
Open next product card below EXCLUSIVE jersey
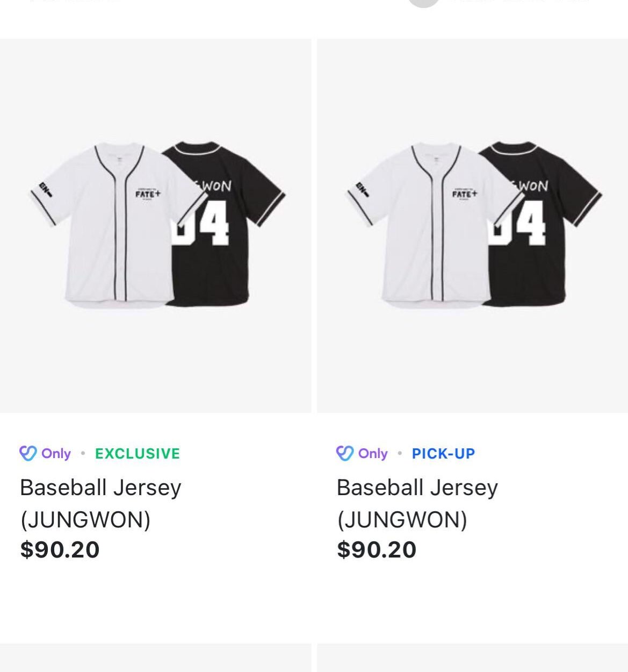tap(155, 658)
